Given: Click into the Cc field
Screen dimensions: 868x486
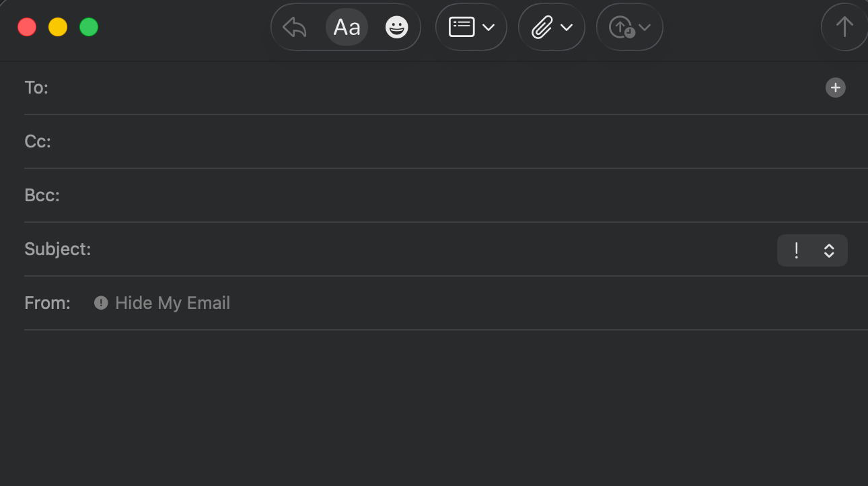Looking at the screenshot, I should tap(458, 141).
